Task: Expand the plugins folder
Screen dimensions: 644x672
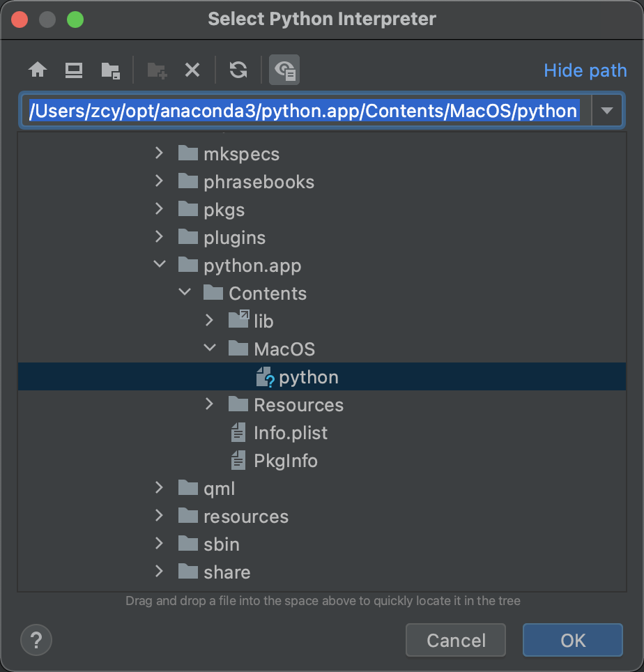Action: point(159,237)
